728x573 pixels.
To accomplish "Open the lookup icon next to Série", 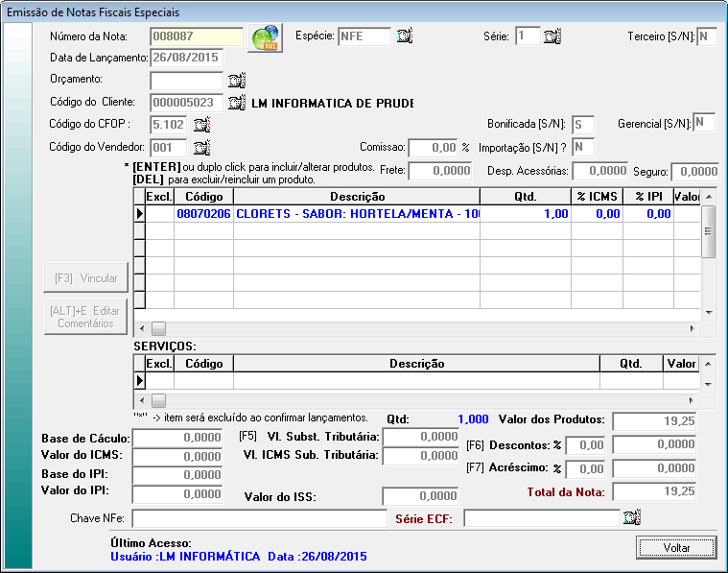I will coord(552,36).
